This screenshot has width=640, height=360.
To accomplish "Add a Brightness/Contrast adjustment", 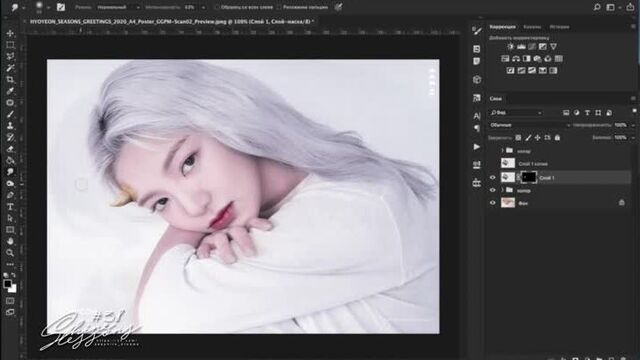I will (511, 47).
